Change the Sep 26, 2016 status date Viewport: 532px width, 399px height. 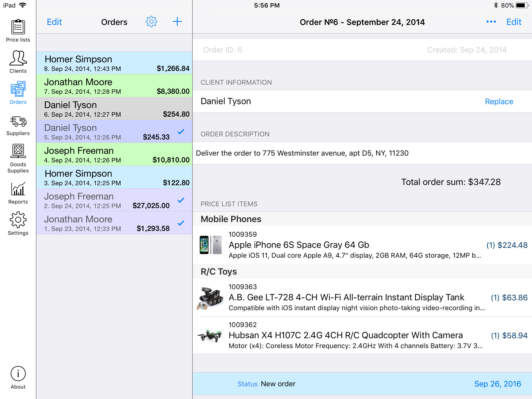click(498, 384)
